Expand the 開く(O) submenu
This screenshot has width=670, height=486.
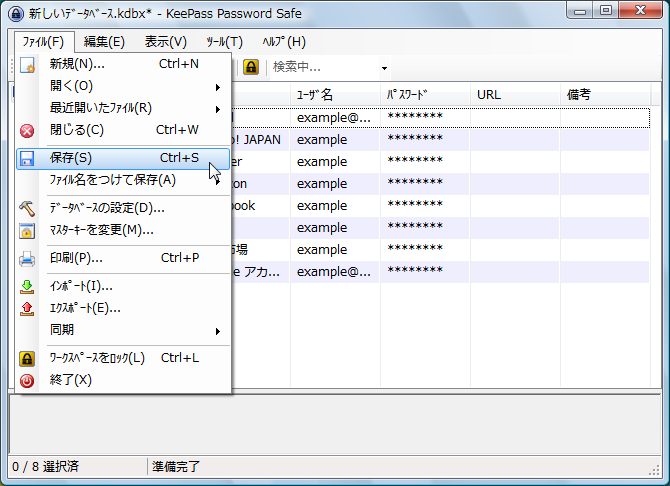123,86
